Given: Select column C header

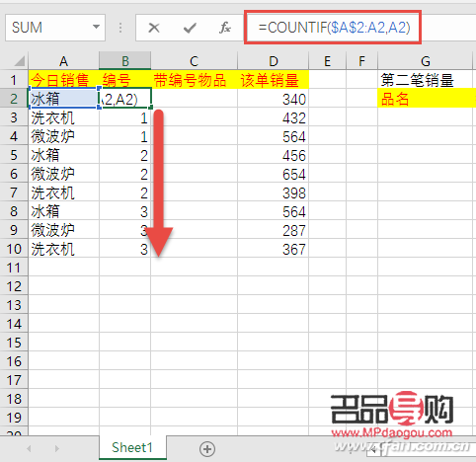Looking at the screenshot, I should click(194, 61).
